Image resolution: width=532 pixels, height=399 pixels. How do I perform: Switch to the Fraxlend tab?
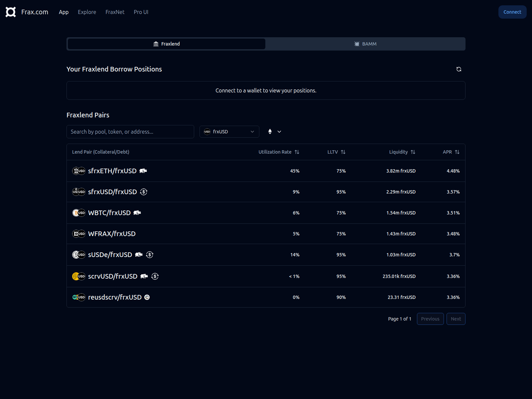tap(167, 44)
